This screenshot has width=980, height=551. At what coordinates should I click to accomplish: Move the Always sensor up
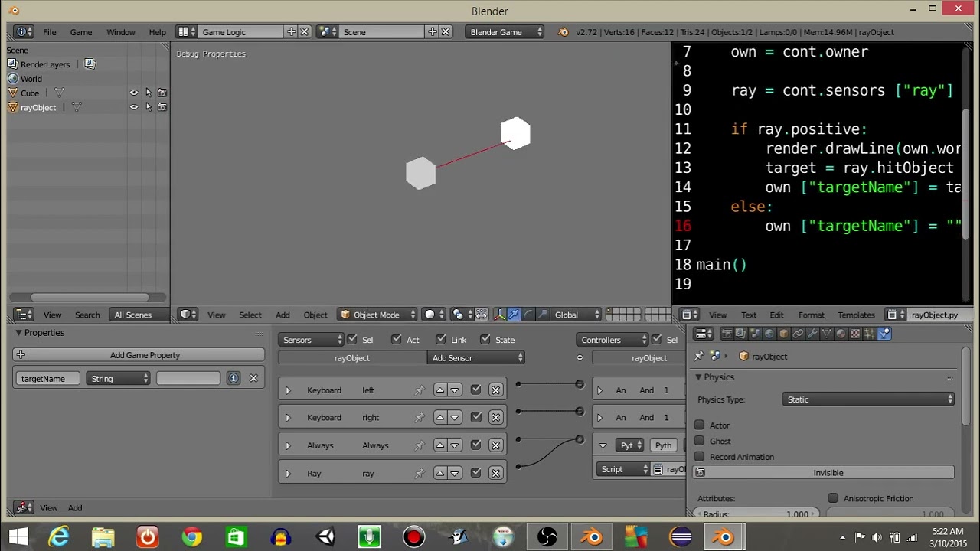440,445
